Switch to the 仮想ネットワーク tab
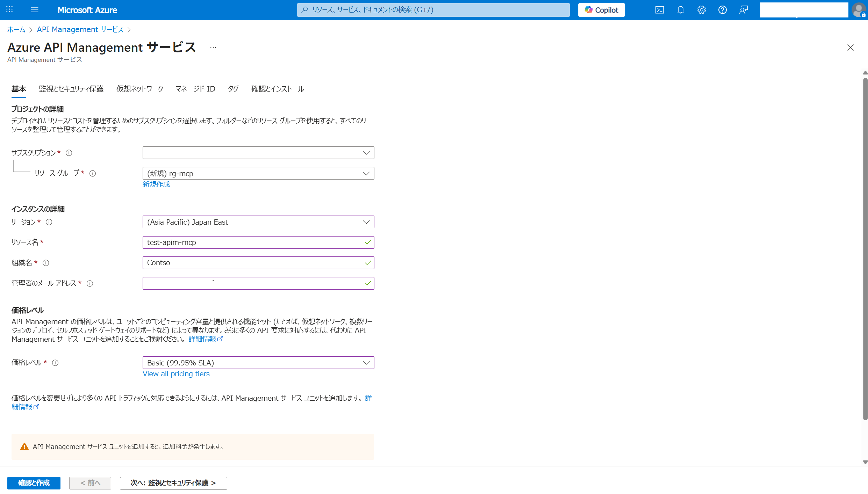868x494 pixels. point(140,89)
